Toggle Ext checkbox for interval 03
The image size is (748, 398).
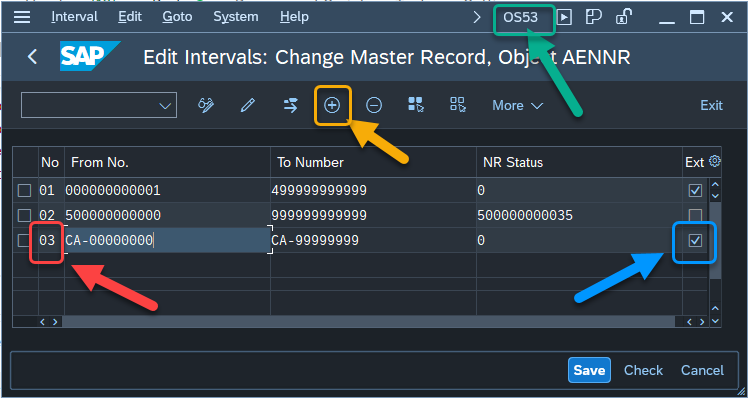(x=695, y=241)
